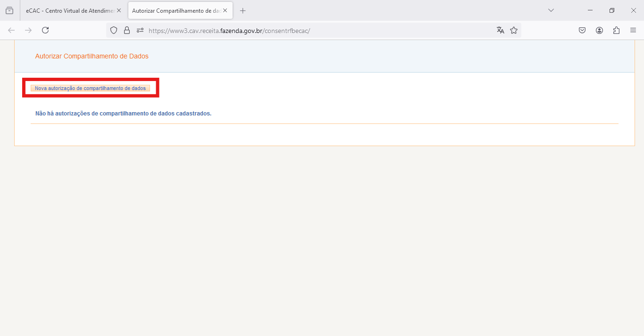The width and height of the screenshot is (644, 336).
Task: Click Nova autorização de compartilhamento de dados button
Action: [x=90, y=88]
